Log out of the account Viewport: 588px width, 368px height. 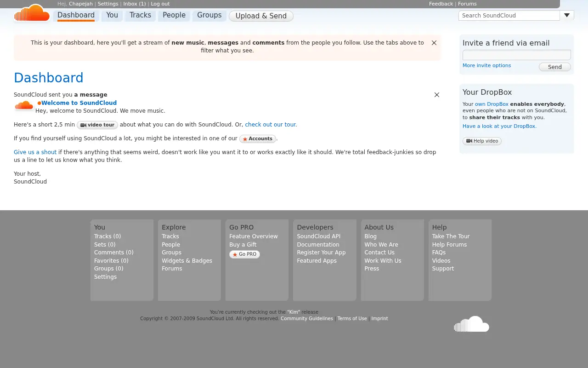[x=160, y=4]
